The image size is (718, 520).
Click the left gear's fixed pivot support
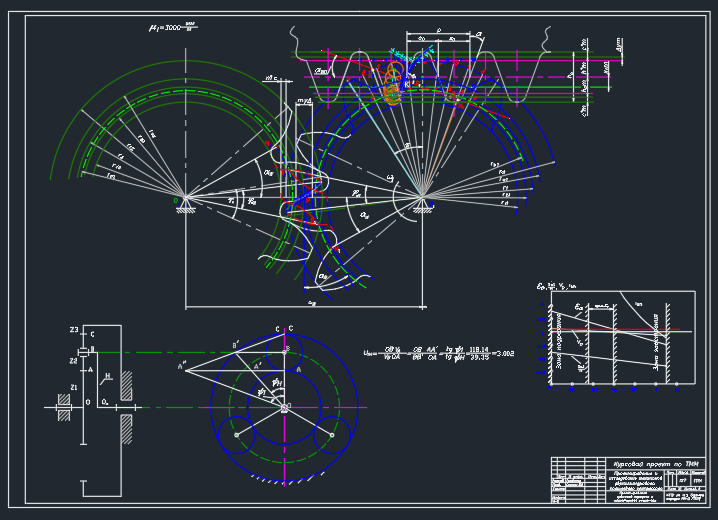tap(185, 205)
